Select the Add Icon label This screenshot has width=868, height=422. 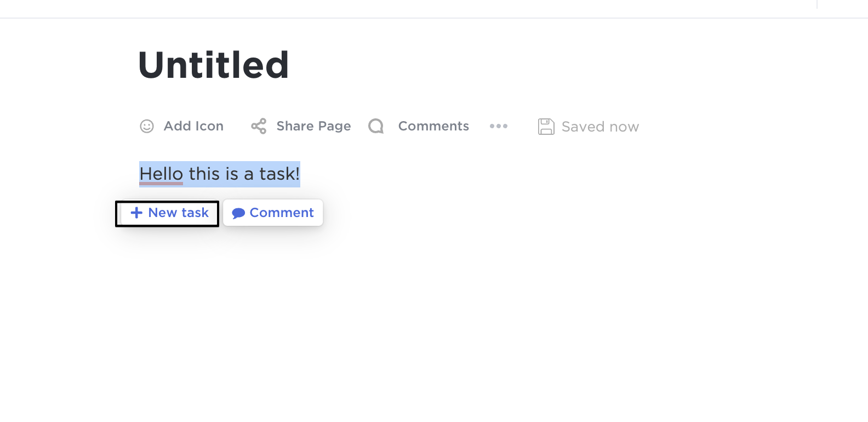coord(193,126)
